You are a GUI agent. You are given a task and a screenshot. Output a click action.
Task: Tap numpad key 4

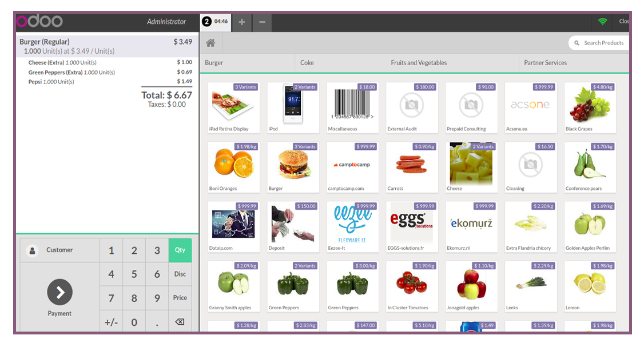pyautogui.click(x=112, y=274)
